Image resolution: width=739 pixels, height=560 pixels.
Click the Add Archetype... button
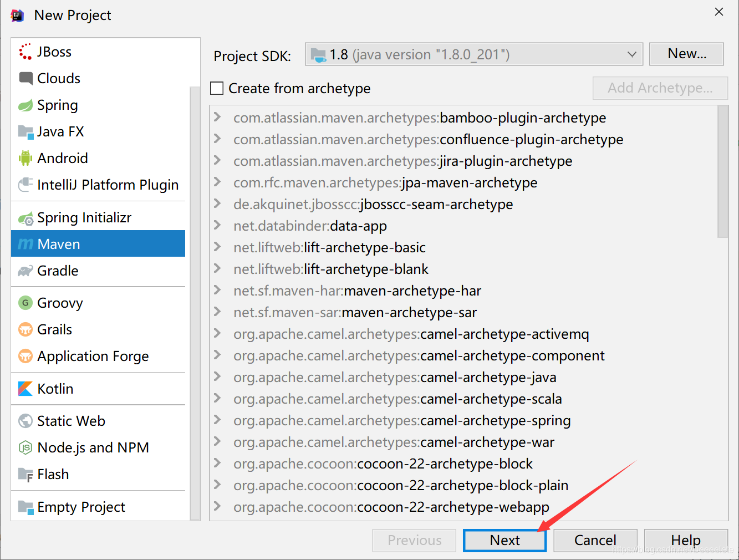coord(660,88)
